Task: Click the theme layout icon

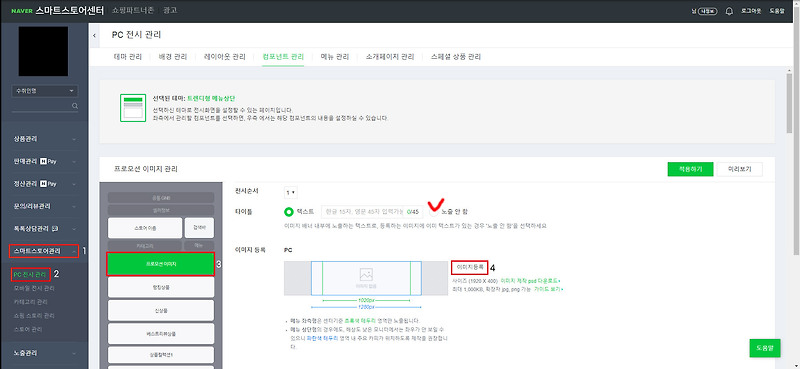Action: (133, 108)
